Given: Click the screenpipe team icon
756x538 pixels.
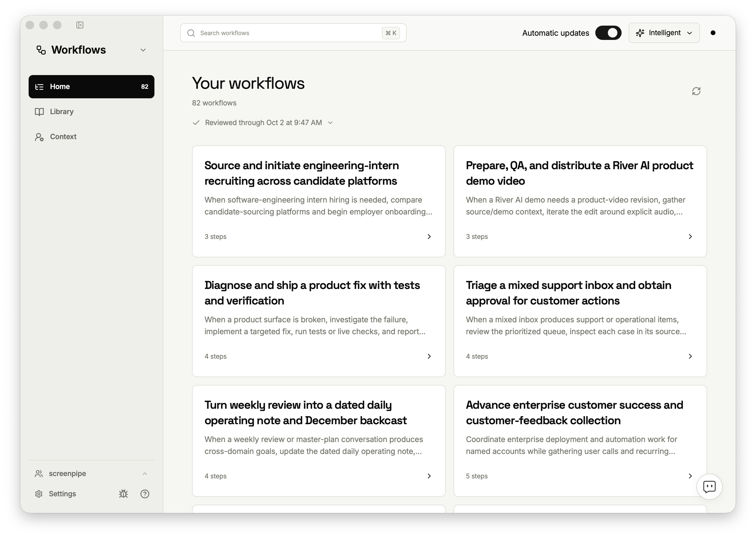Looking at the screenshot, I should point(39,474).
